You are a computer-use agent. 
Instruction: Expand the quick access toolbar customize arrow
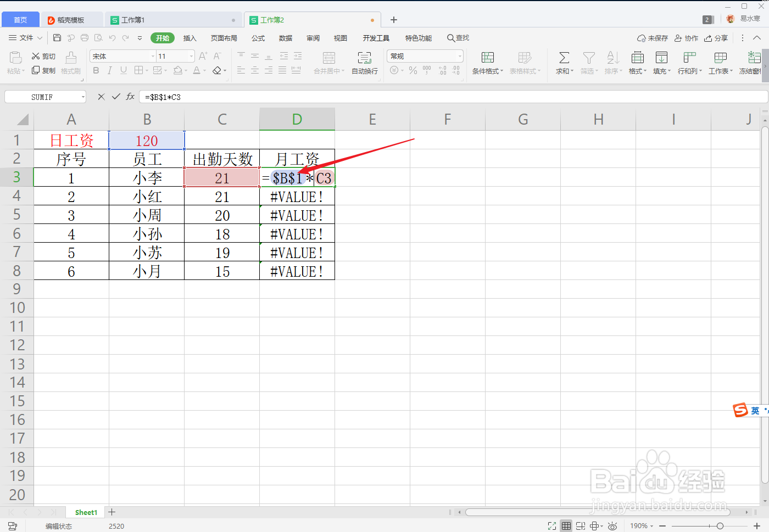[x=140, y=38]
